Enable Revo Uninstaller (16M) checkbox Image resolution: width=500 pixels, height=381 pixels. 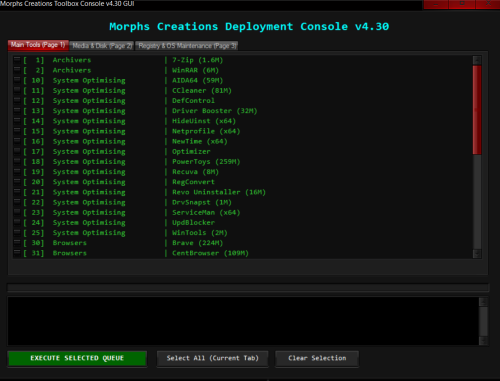tap(17, 192)
